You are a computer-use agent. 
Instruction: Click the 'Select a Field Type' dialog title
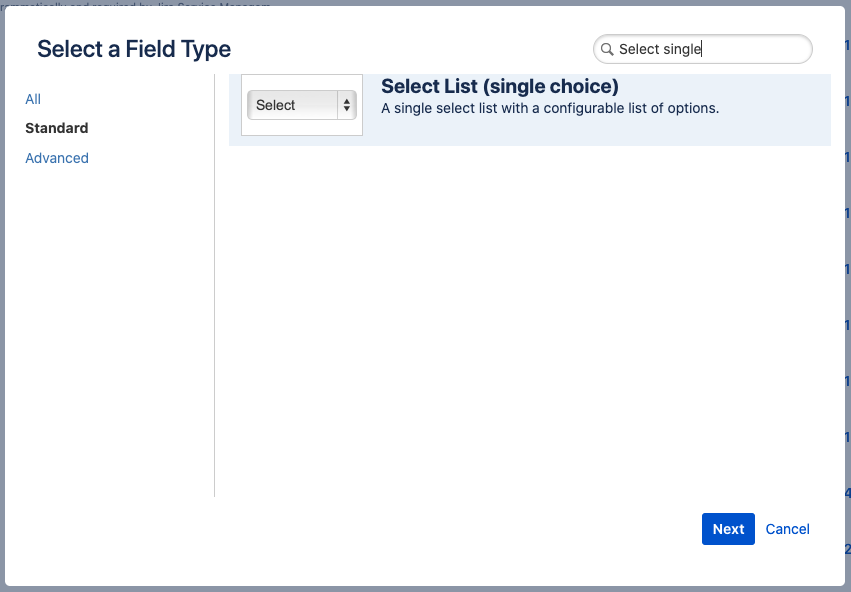pos(134,49)
